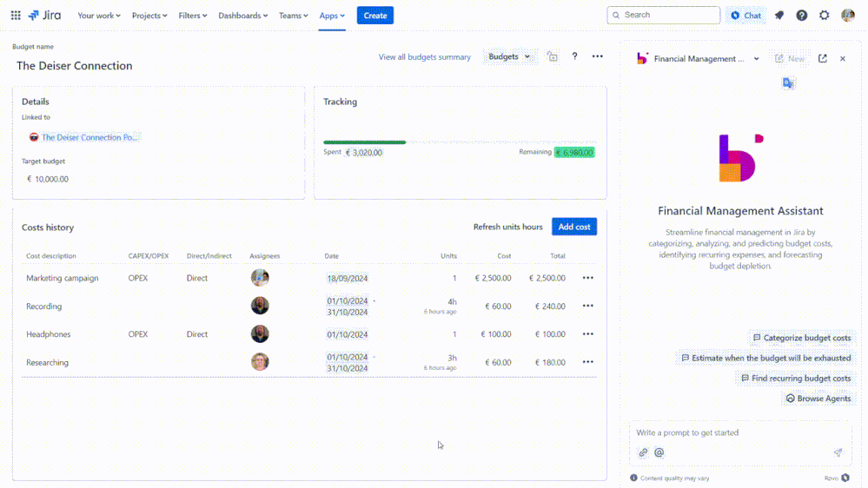The image size is (868, 488).
Task: Click Refresh units hours
Action: click(507, 227)
